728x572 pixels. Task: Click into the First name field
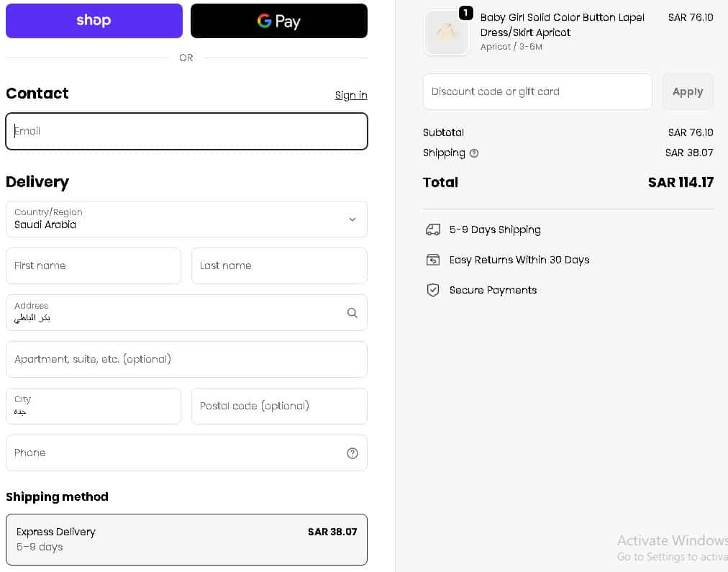pyautogui.click(x=94, y=265)
